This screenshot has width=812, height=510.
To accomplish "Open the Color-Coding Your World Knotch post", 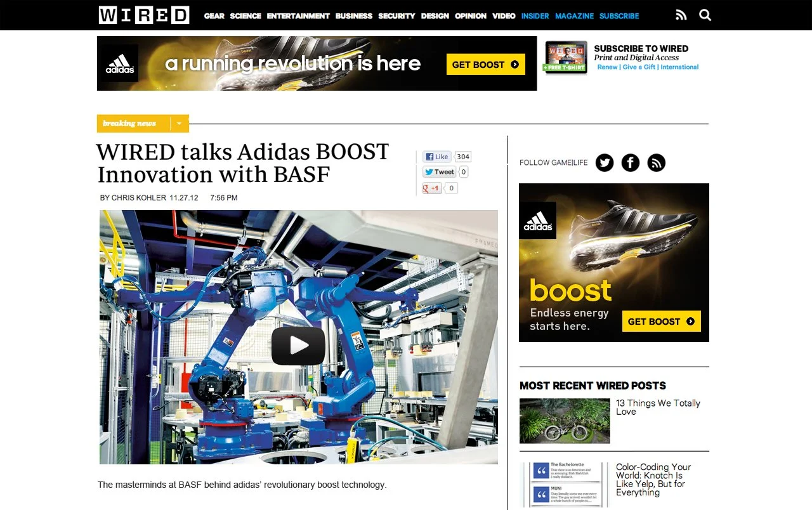I will [653, 480].
